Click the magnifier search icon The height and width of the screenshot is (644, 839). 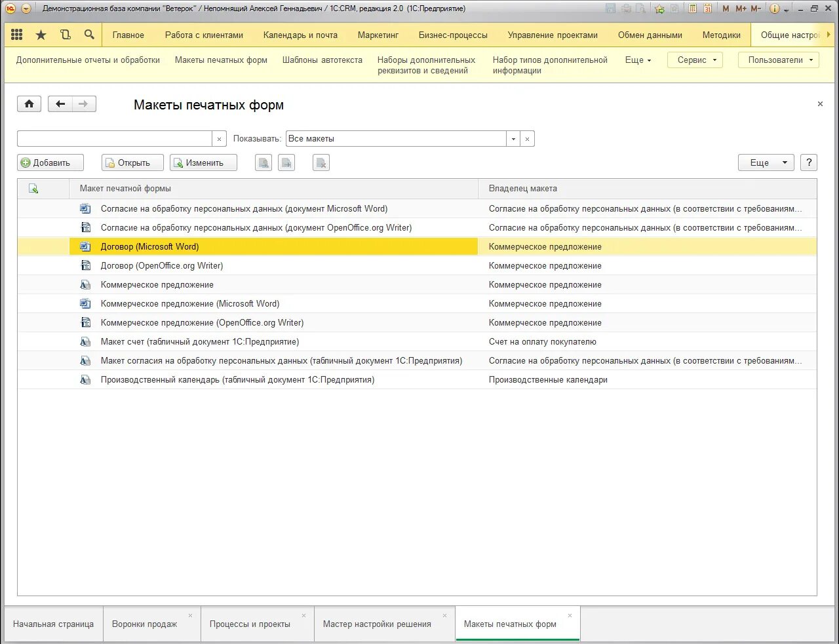(89, 35)
